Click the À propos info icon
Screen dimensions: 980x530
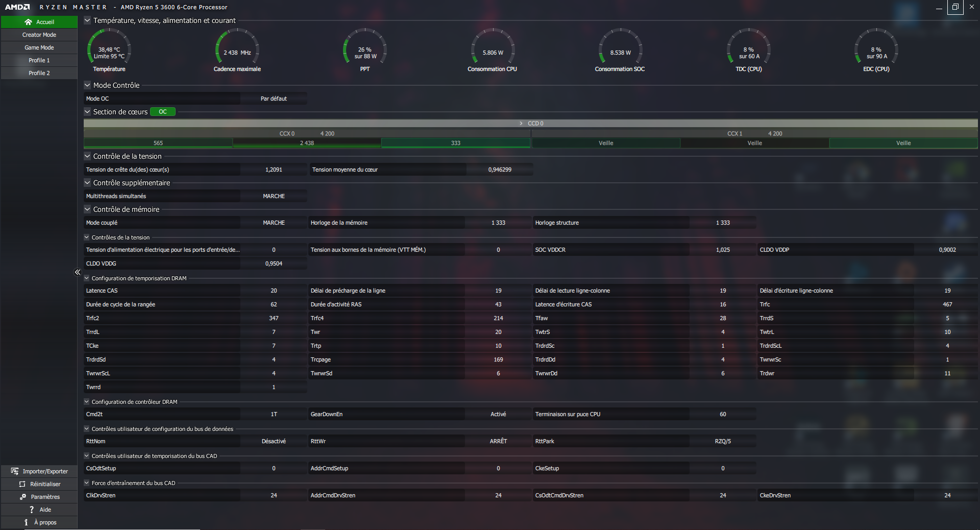[x=26, y=522]
